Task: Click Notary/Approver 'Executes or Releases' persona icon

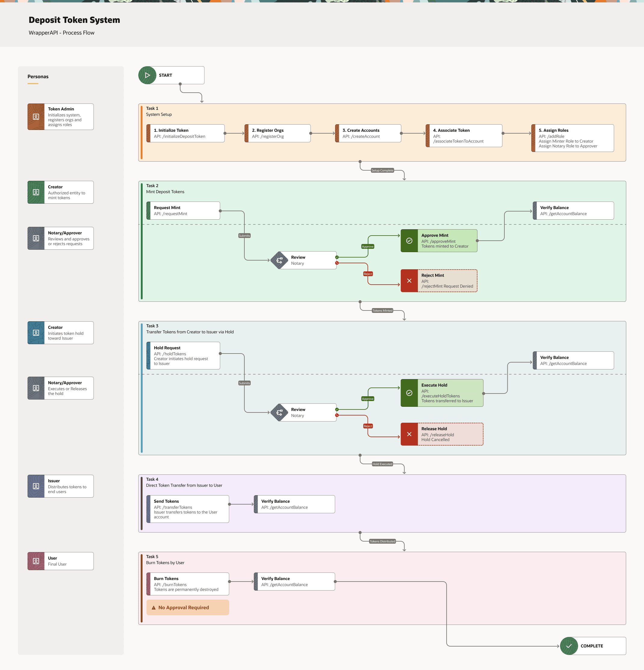Action: coord(36,388)
